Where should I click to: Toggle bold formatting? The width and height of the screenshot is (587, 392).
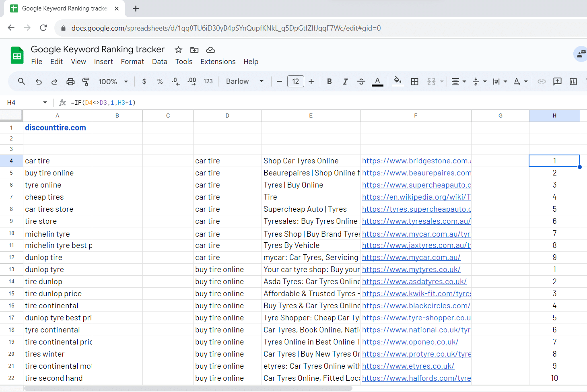click(329, 82)
